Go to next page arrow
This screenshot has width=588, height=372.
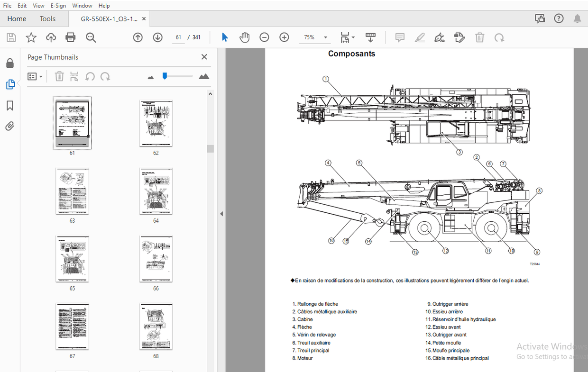(157, 37)
